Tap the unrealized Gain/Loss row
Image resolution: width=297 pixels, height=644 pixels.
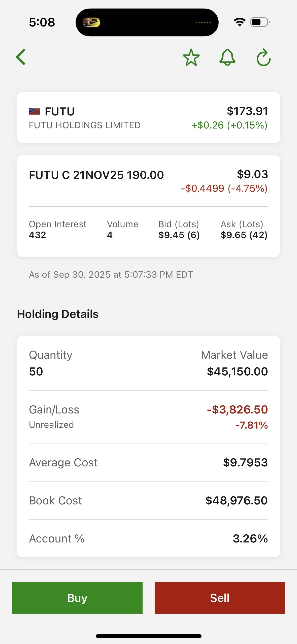tap(148, 417)
